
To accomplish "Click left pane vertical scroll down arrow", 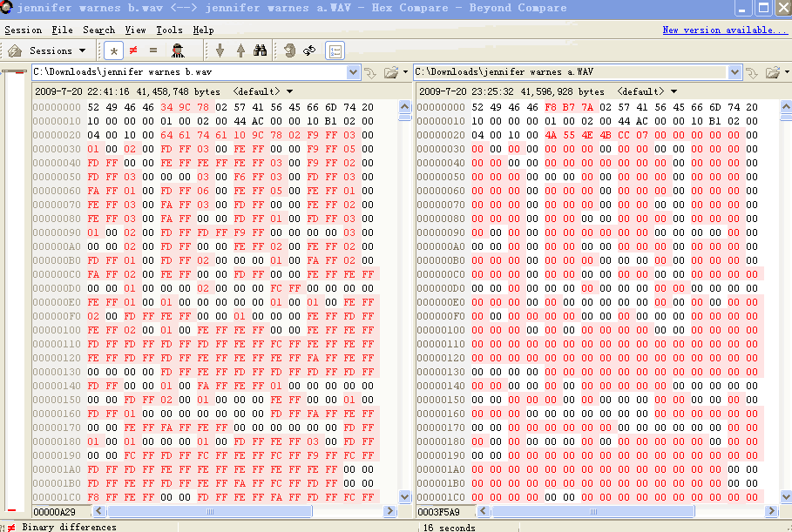I will (x=404, y=496).
